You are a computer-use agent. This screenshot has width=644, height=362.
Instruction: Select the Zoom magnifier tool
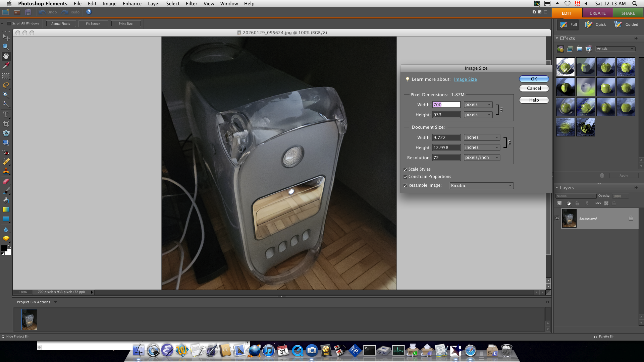coord(6,47)
